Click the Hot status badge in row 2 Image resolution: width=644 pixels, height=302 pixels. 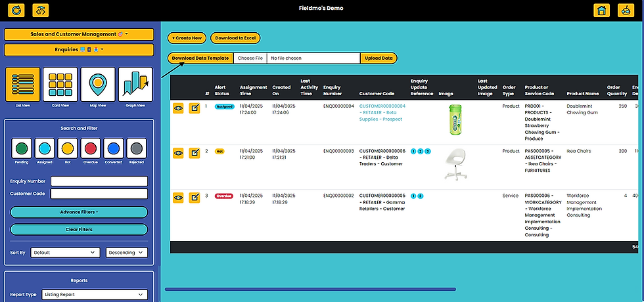(219, 152)
